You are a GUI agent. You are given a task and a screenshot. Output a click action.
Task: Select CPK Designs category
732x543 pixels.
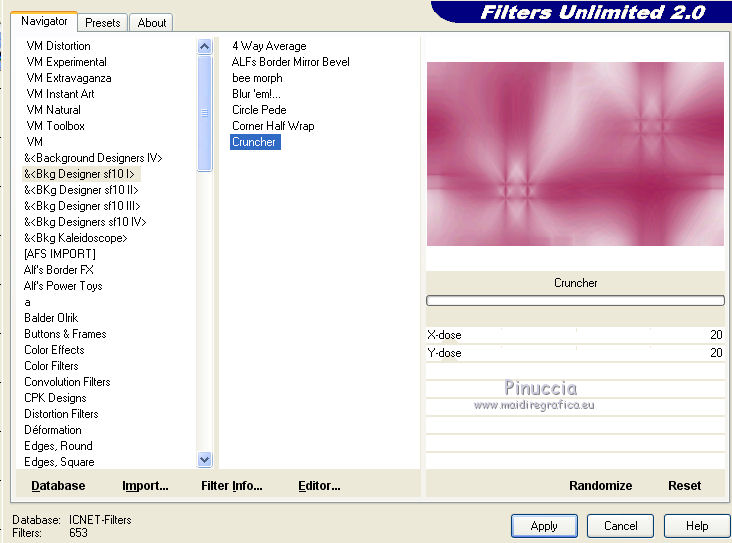55,398
